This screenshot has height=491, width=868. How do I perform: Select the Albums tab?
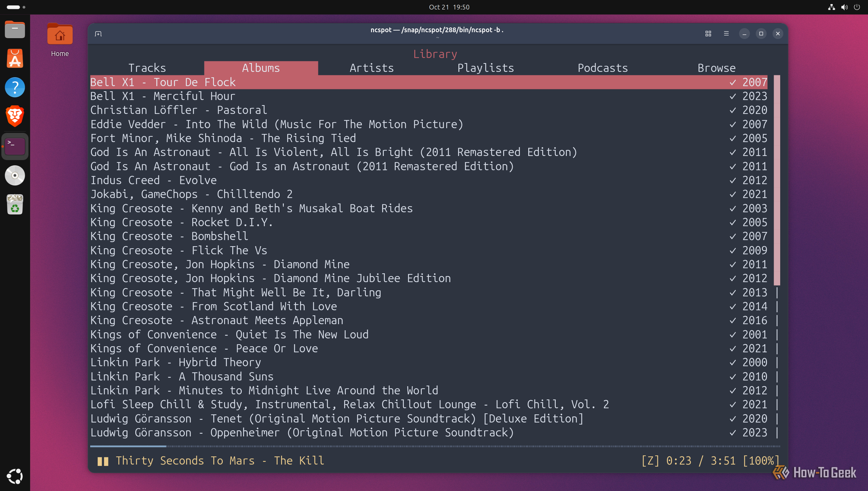261,68
